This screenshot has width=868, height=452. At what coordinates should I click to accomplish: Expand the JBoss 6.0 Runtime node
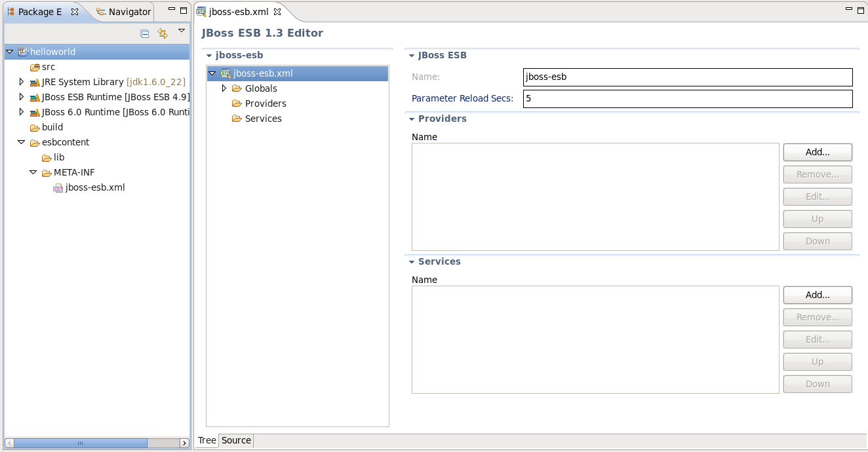tap(22, 112)
